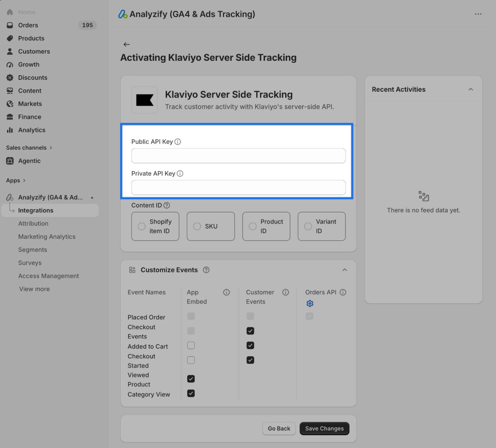Click the Private API Key input field
The width and height of the screenshot is (496, 448).
click(238, 188)
